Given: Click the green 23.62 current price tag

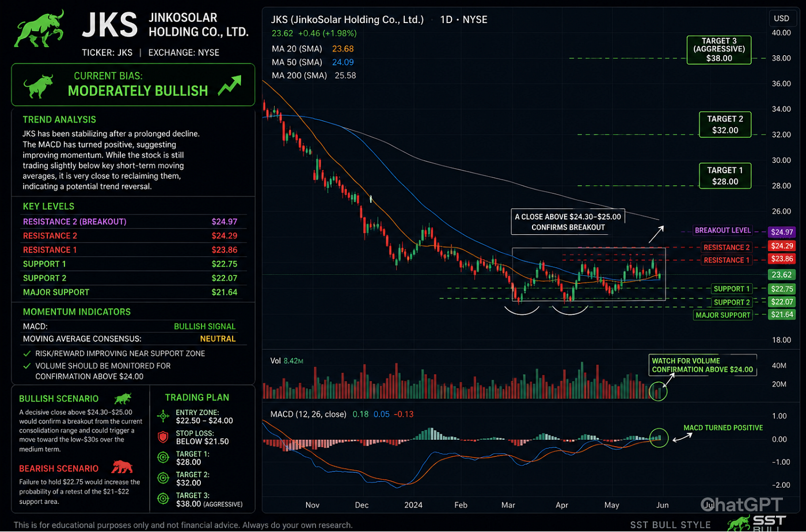Looking at the screenshot, I should point(782,275).
